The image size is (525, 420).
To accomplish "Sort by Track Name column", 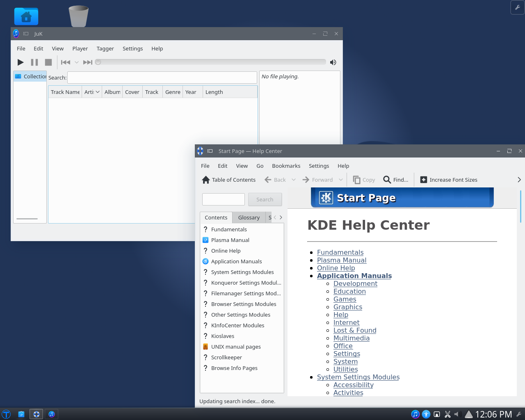I will (x=65, y=92).
